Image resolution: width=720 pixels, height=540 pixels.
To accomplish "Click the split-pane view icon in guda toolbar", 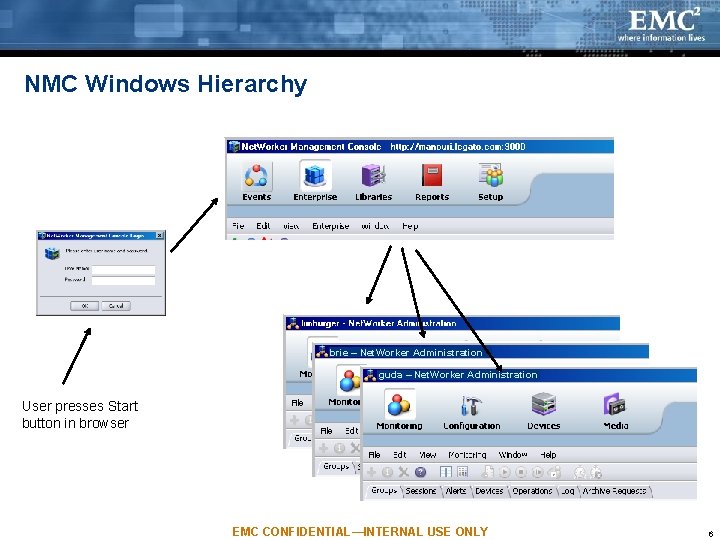I will [x=445, y=472].
